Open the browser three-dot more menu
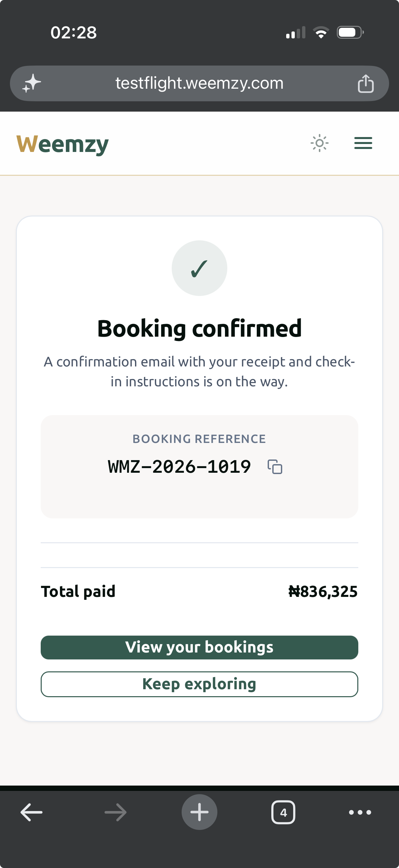Screen dimensions: 399x868 click(360, 812)
